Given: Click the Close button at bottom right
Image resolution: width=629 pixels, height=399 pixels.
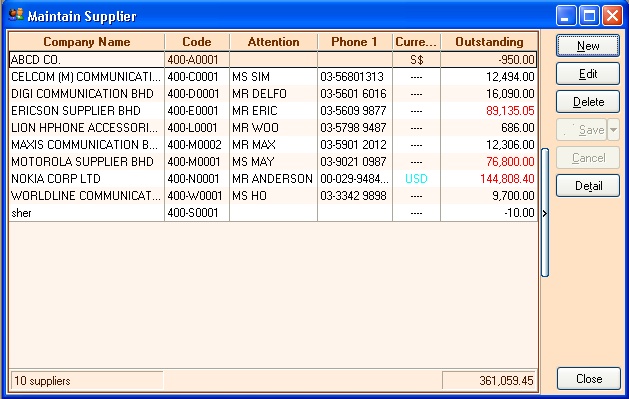Looking at the screenshot, I should point(588,379).
